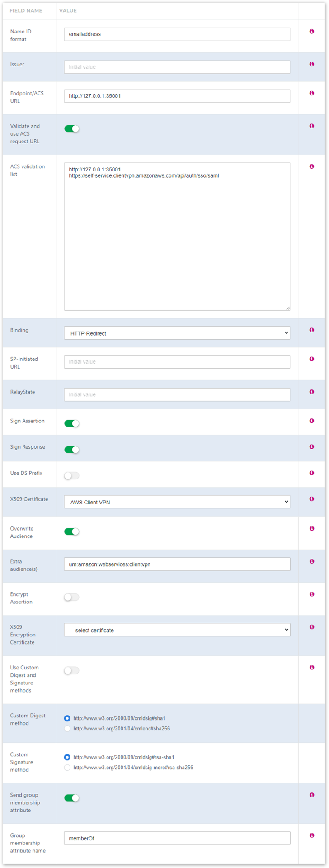Enable the Use DS Prefix toggle
329x868 pixels.
coord(72,475)
